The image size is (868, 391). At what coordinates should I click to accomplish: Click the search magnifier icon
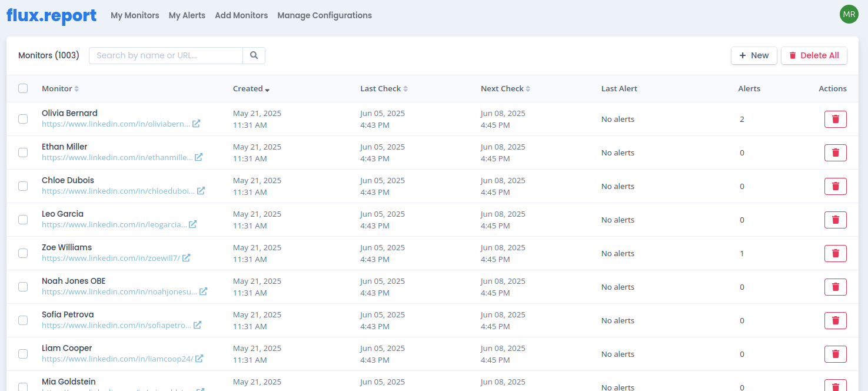254,55
